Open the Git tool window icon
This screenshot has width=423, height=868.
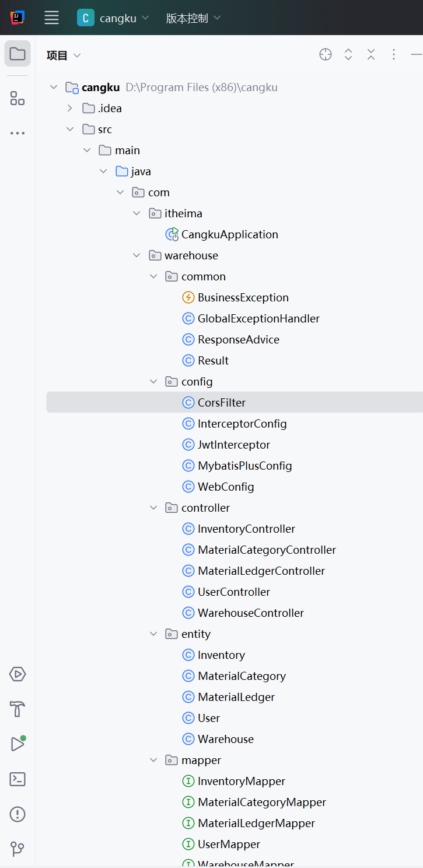pyautogui.click(x=18, y=849)
